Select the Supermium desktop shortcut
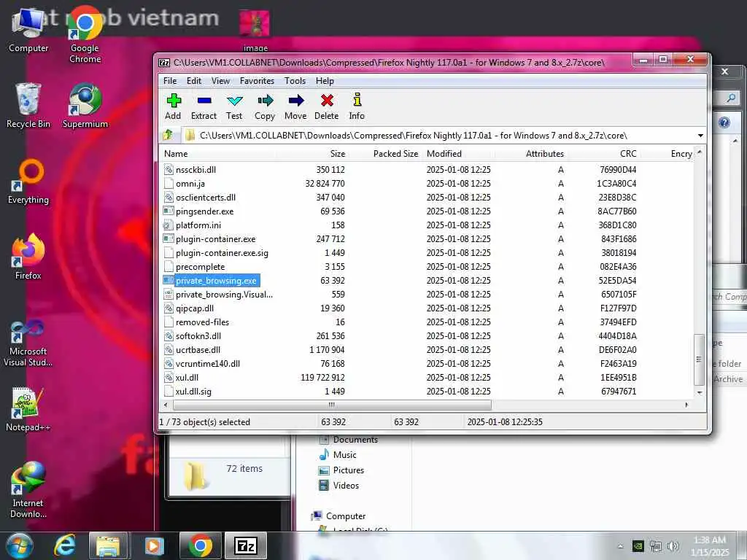747x560 pixels. coord(85,105)
